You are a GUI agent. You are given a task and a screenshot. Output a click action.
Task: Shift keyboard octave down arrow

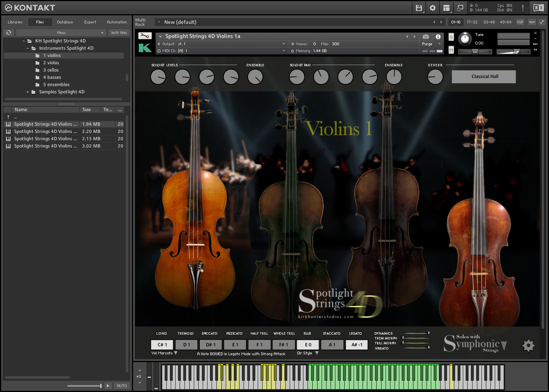140,382
